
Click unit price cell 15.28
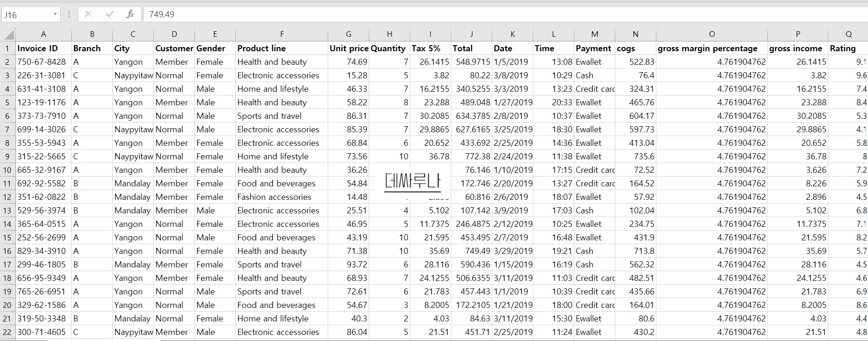348,75
